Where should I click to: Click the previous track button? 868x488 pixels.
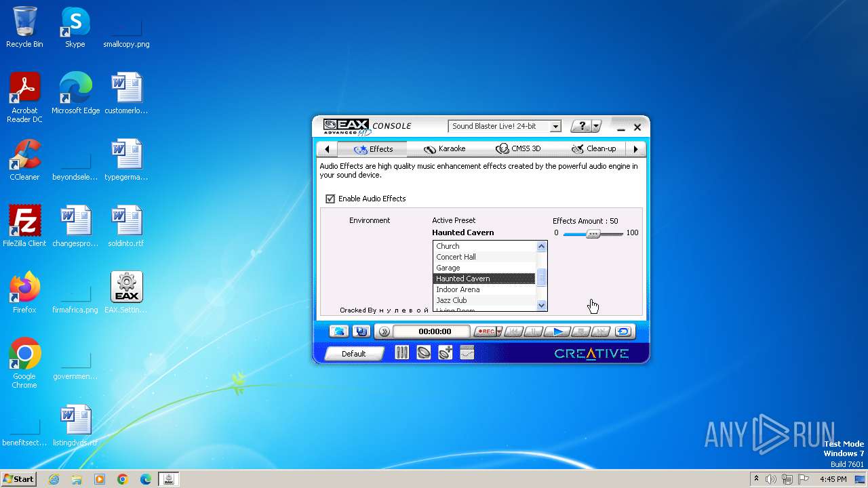coord(514,331)
